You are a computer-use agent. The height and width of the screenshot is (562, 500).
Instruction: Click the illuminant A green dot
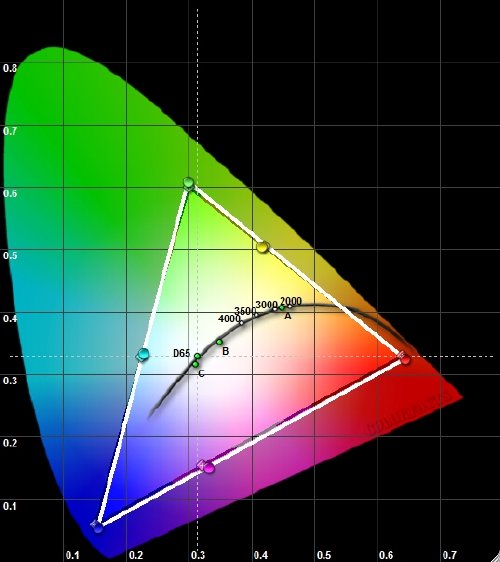[282, 308]
